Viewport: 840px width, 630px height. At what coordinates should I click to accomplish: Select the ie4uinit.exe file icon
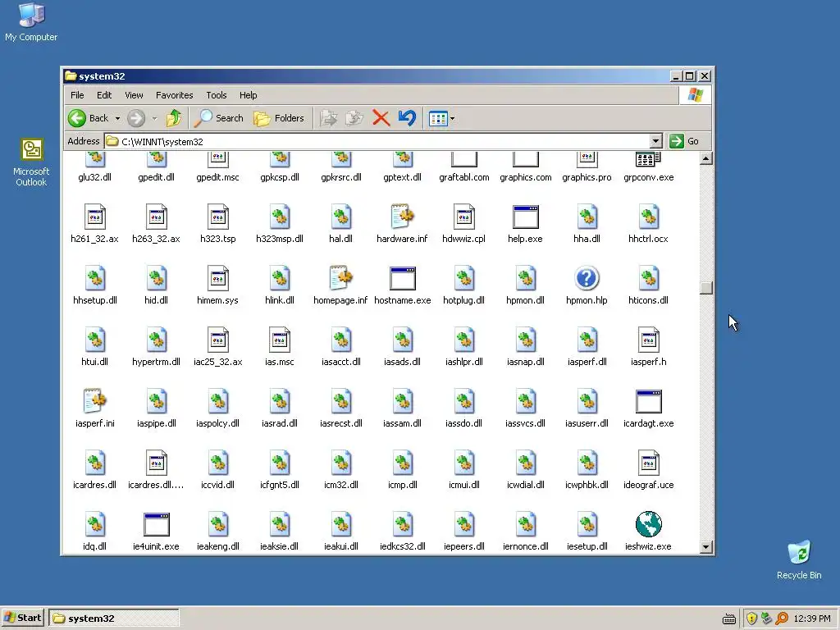157,524
